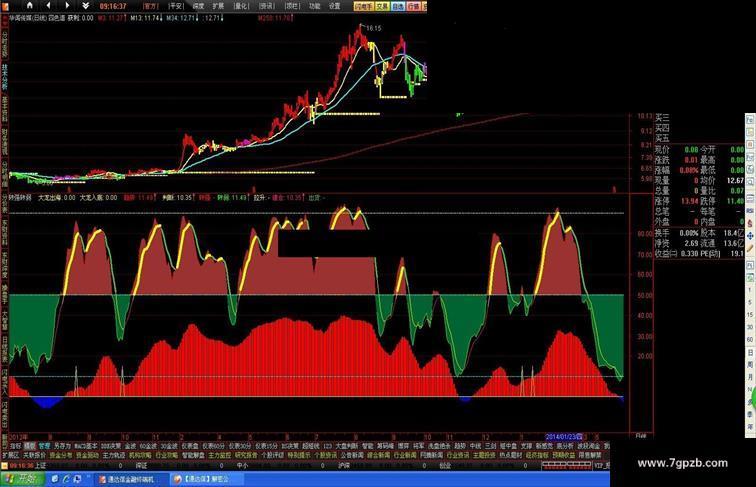The height and width of the screenshot is (487, 756).
Task: Click the magnifier icon in right sidebar
Action: [x=750, y=181]
